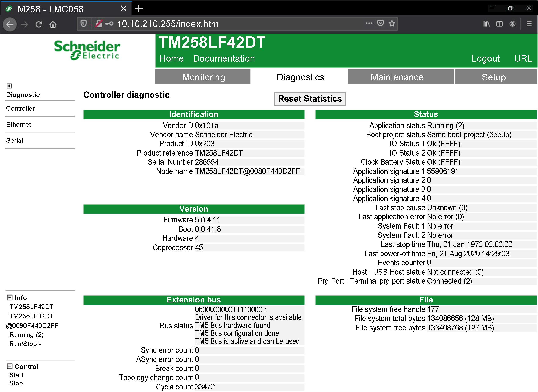Open library bookshelf icon in toolbar
Image resolution: width=538 pixels, height=392 pixels.
[x=486, y=24]
